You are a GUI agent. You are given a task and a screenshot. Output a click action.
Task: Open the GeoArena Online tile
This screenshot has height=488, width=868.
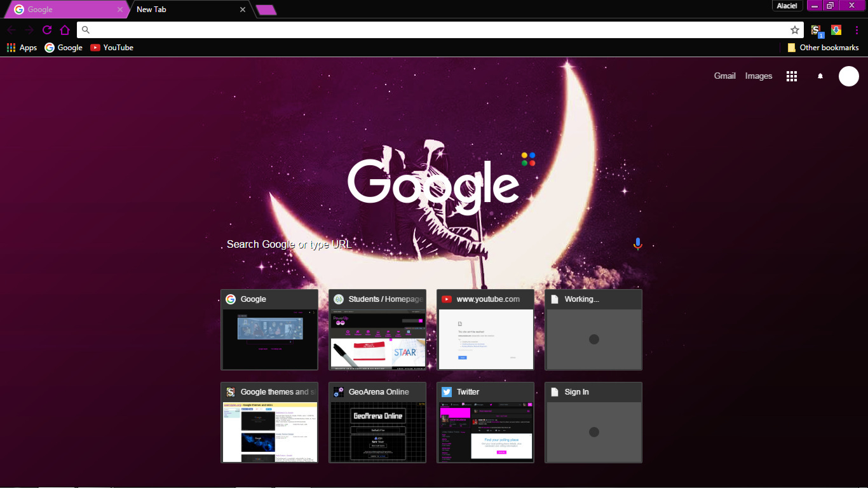click(x=377, y=423)
